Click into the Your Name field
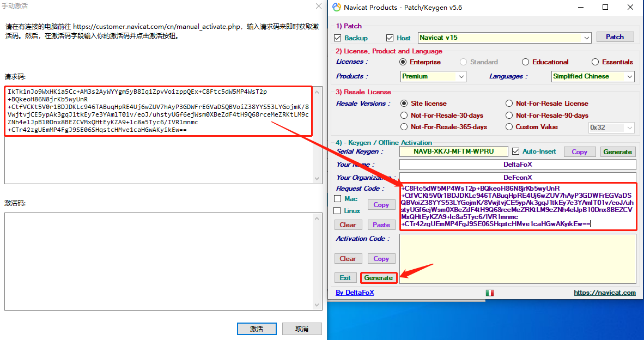 click(x=518, y=164)
